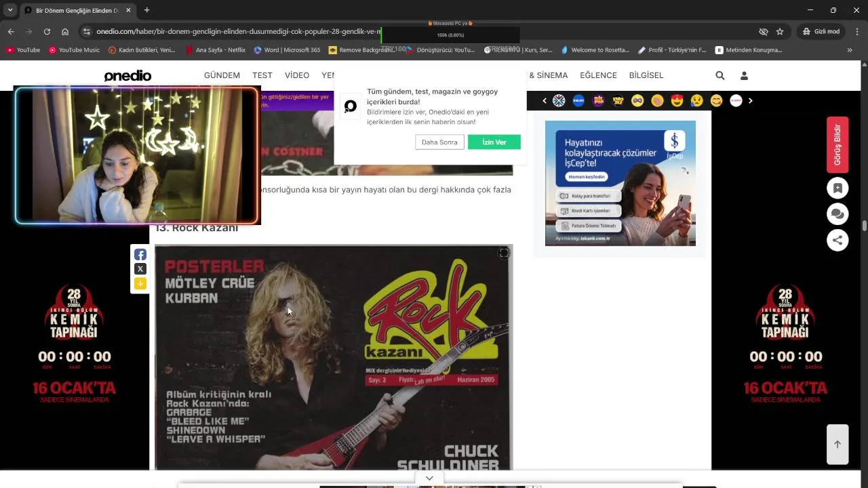Expand the Rock Kazanı image to fullscreen
The width and height of the screenshot is (868, 488).
point(504,253)
